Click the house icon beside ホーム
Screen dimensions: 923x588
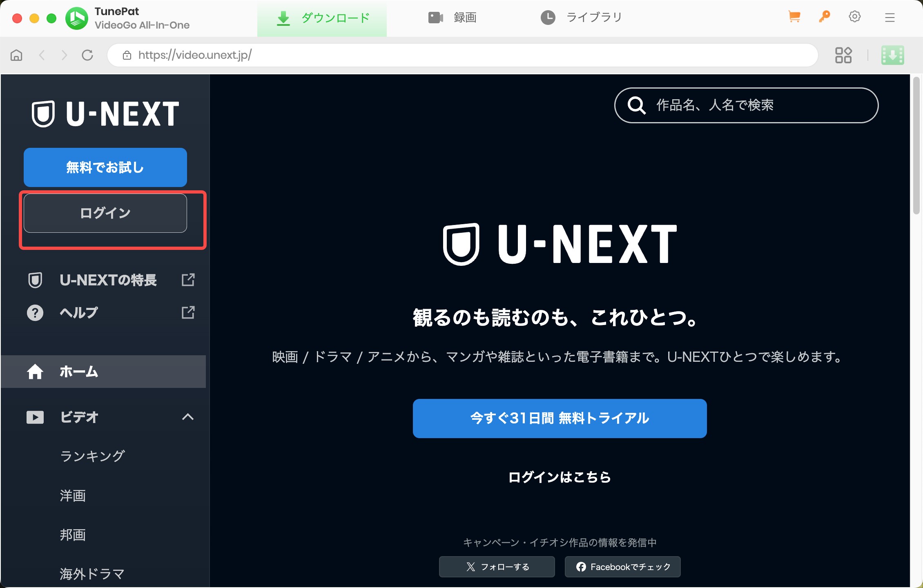tap(35, 372)
